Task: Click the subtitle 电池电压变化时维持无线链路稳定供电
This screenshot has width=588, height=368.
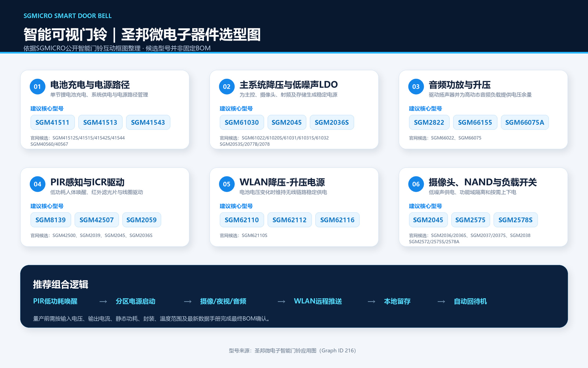Action: (283, 192)
